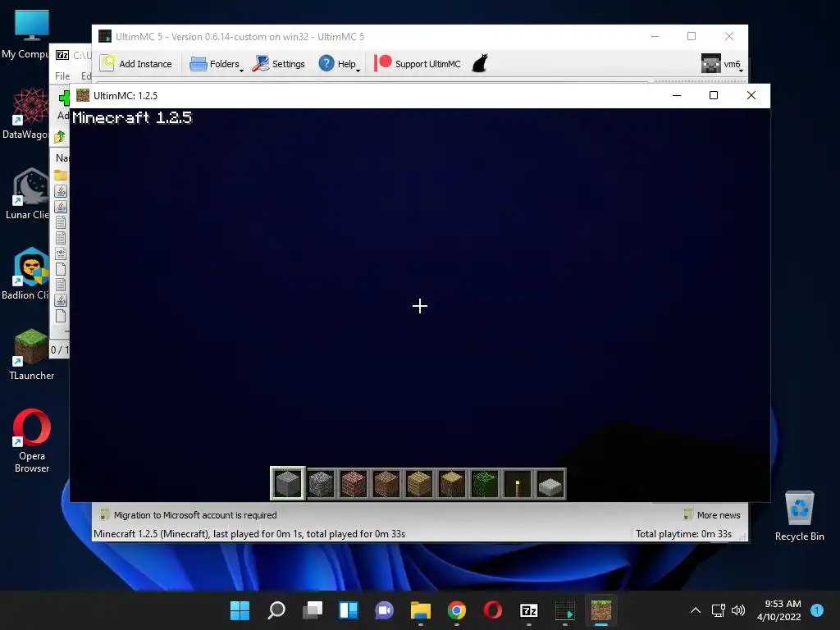Open taskbar Search
This screenshot has height=630, width=840.
[276, 610]
